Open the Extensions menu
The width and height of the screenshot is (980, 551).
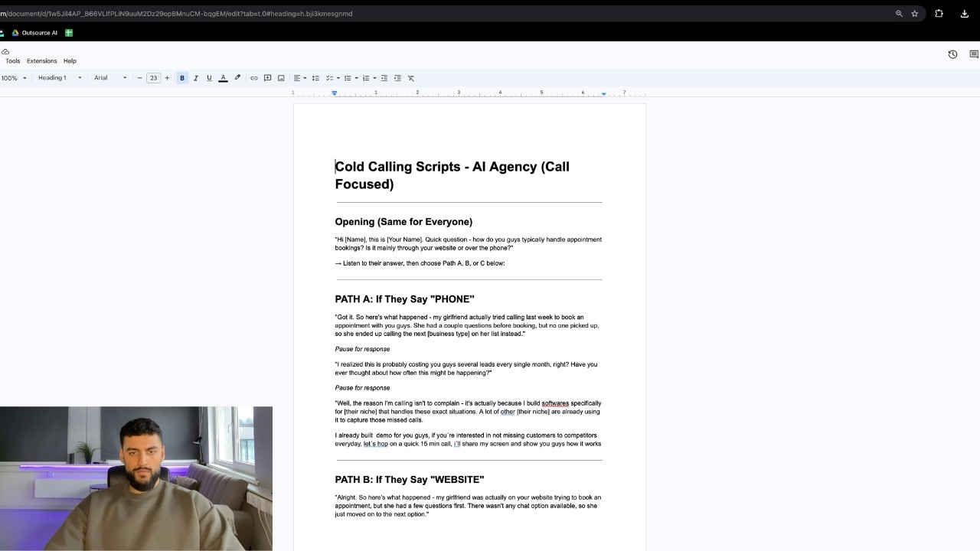pos(42,61)
